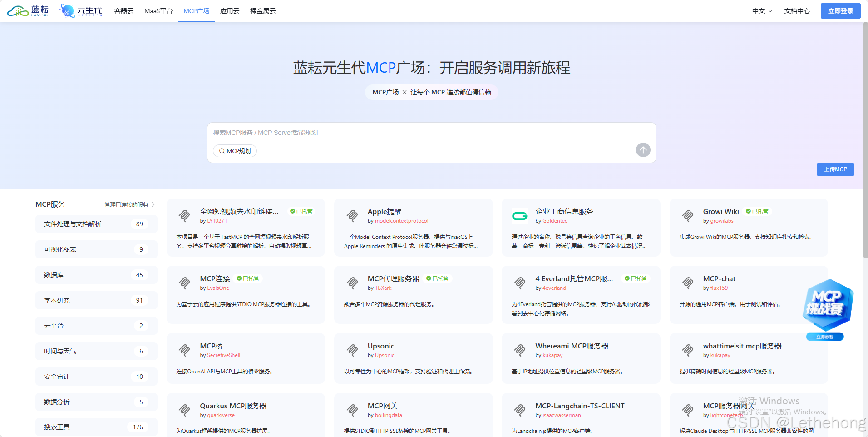Open author link 4everland
The image size is (868, 437).
554,288
